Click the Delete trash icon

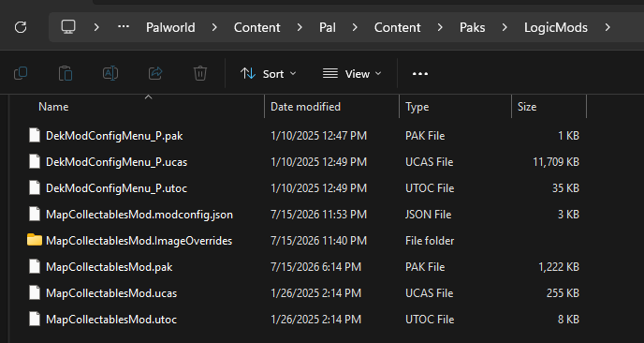pyautogui.click(x=200, y=74)
